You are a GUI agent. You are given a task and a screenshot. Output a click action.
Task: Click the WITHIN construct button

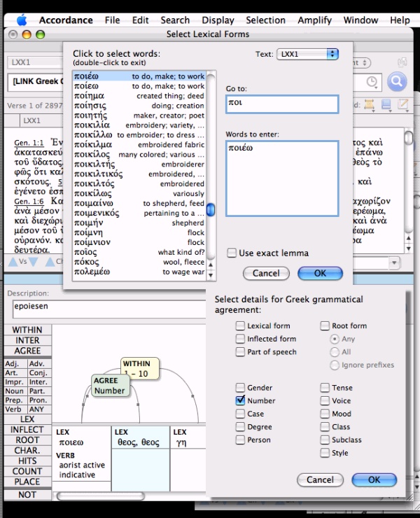coord(27,330)
